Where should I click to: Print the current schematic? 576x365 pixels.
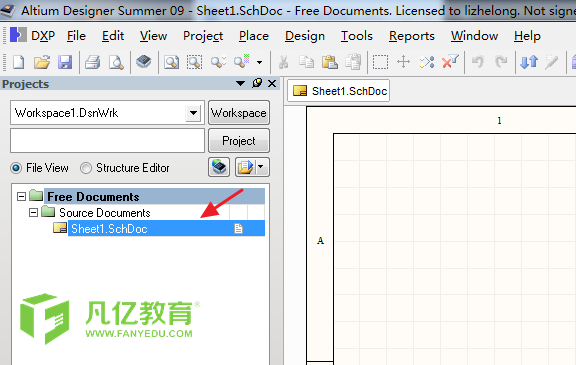(x=93, y=62)
